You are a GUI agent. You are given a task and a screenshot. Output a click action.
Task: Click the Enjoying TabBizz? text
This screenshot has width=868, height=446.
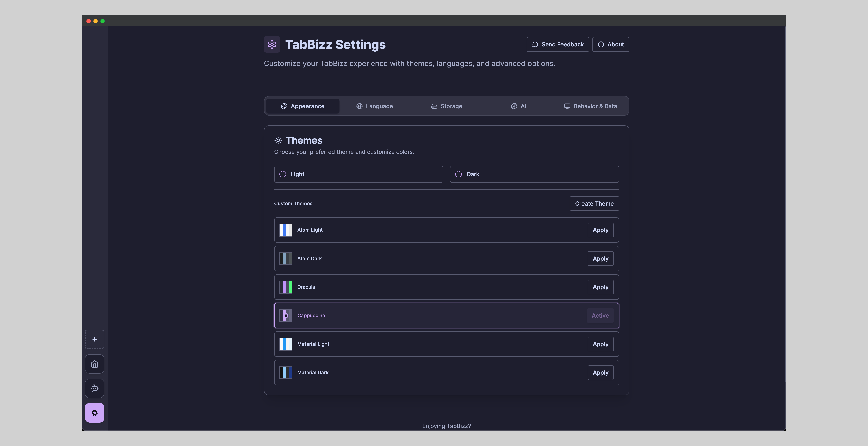coord(446,426)
